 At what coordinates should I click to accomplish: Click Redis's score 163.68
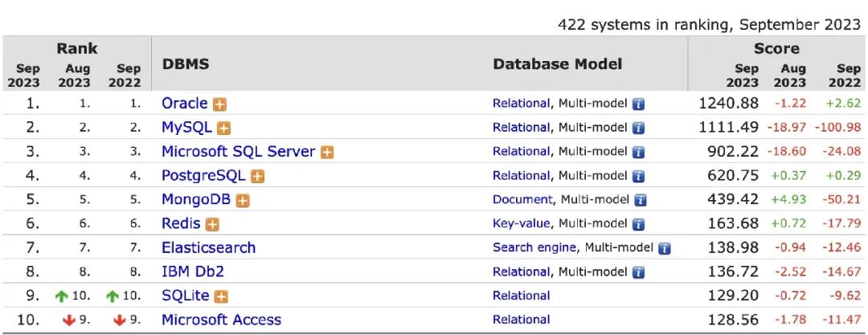tap(733, 223)
